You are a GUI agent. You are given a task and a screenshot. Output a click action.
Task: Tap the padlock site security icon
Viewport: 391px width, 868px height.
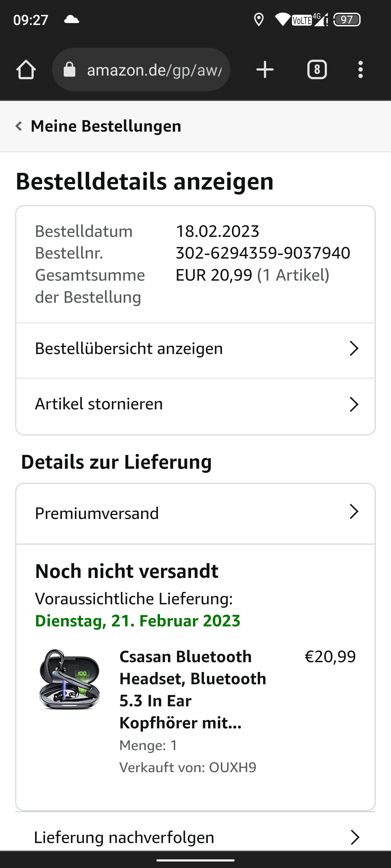point(70,69)
